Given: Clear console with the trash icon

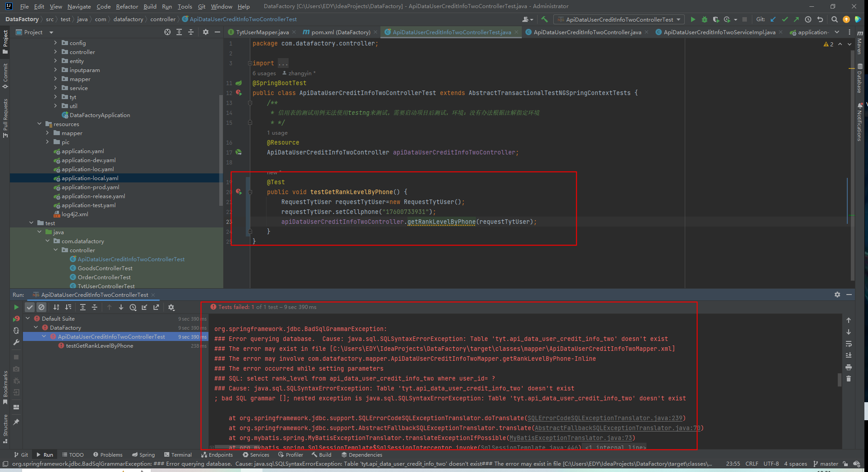Looking at the screenshot, I should pyautogui.click(x=849, y=379).
